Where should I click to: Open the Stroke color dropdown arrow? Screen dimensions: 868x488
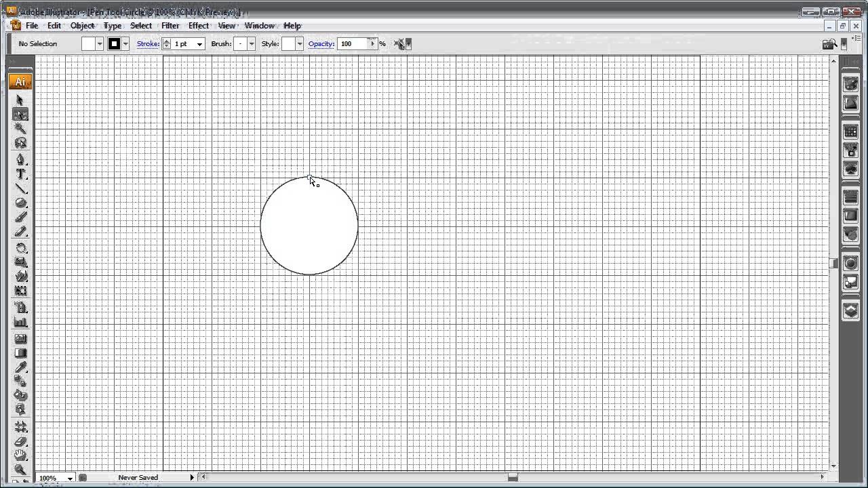pos(125,44)
